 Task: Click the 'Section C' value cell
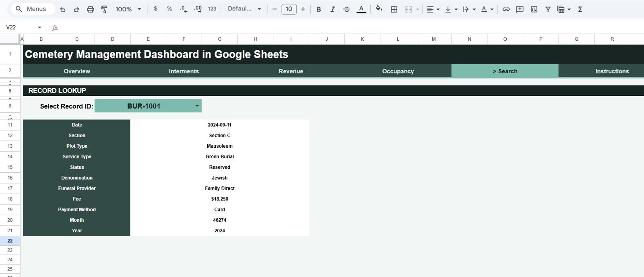tap(219, 136)
